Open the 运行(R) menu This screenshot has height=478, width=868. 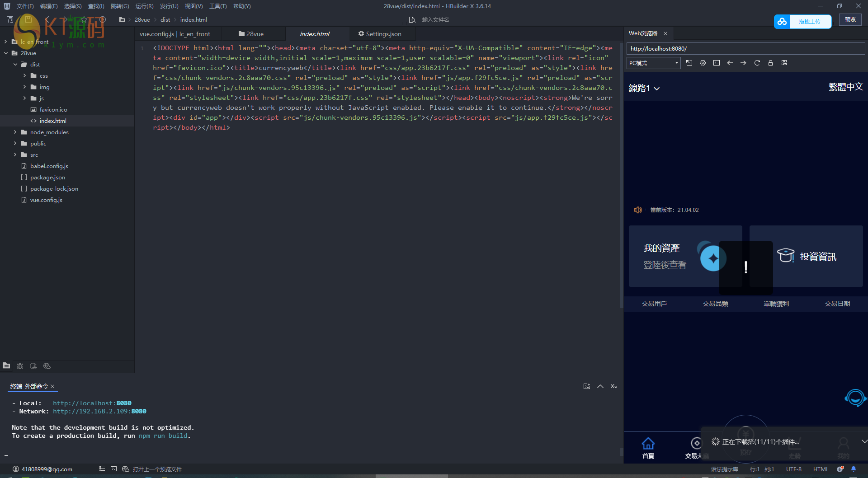pyautogui.click(x=144, y=6)
